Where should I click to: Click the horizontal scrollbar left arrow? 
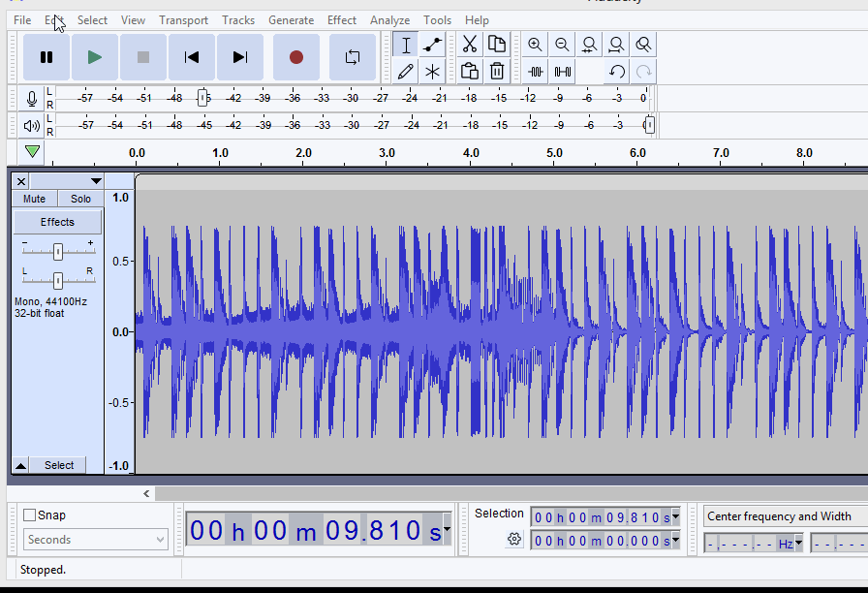pyautogui.click(x=146, y=493)
